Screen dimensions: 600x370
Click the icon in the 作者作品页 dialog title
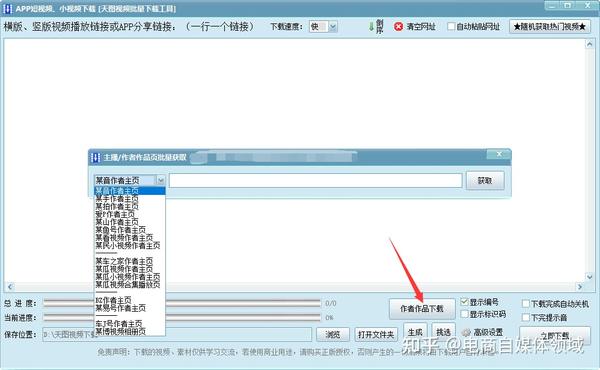coord(96,157)
